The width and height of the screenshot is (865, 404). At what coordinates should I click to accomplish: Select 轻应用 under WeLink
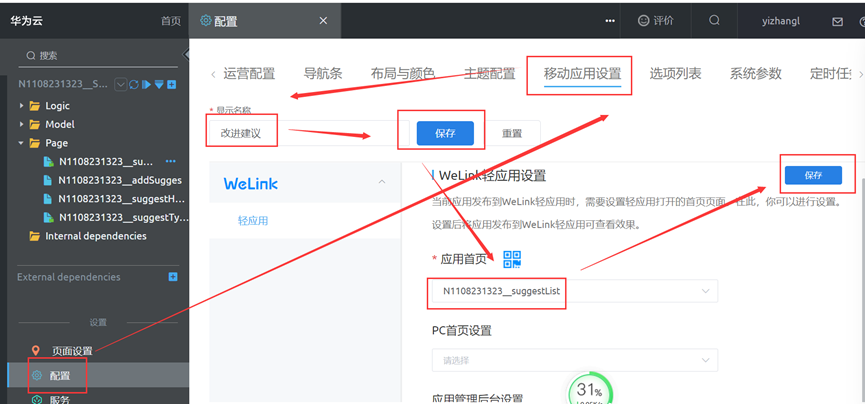(253, 221)
